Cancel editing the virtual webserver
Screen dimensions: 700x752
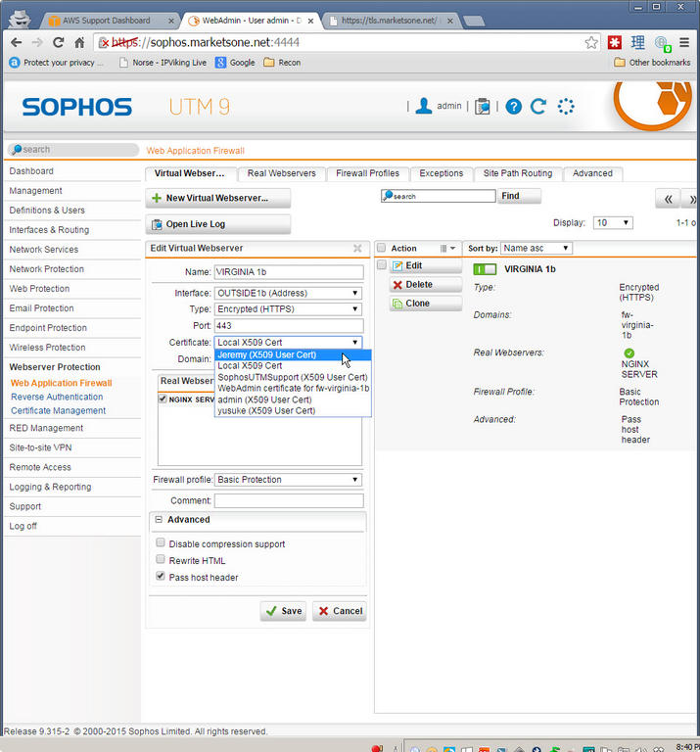pos(341,611)
